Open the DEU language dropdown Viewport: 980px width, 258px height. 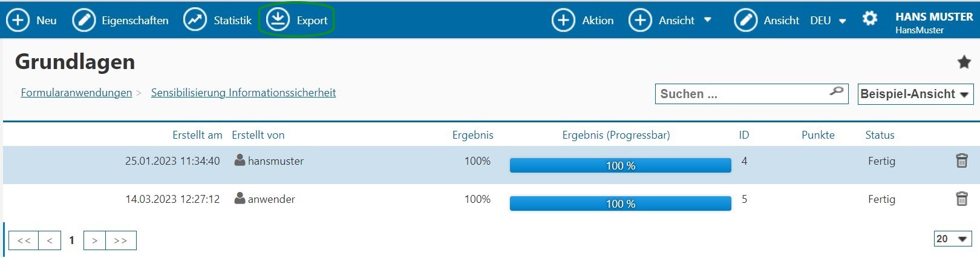pyautogui.click(x=828, y=21)
